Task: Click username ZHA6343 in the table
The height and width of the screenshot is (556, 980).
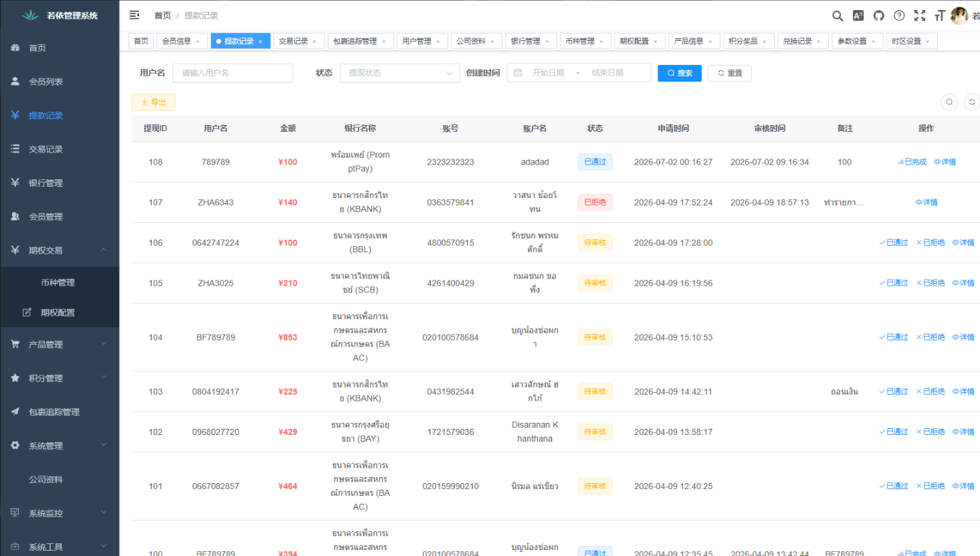Action: click(215, 202)
